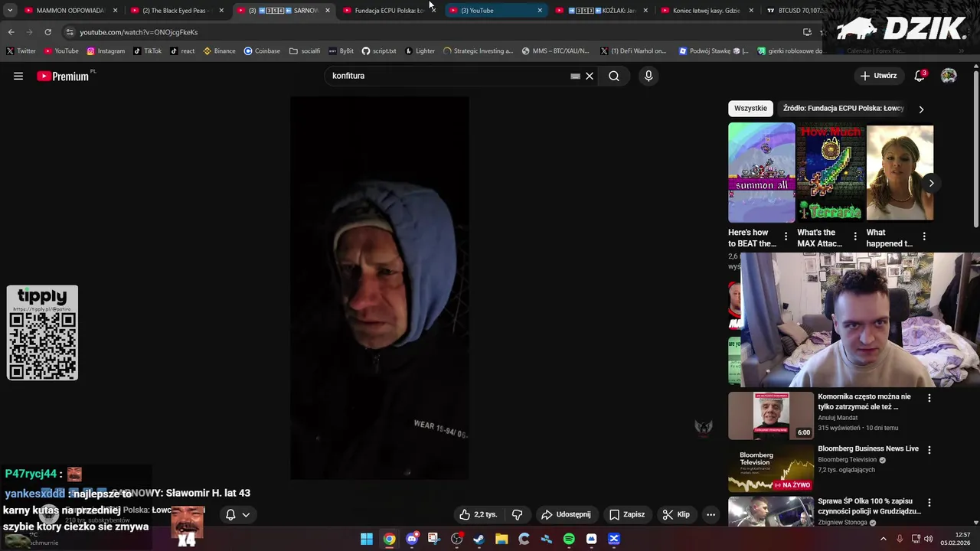980x551 pixels.
Task: Open options for Bloomberg Business News Live
Action: click(x=929, y=450)
